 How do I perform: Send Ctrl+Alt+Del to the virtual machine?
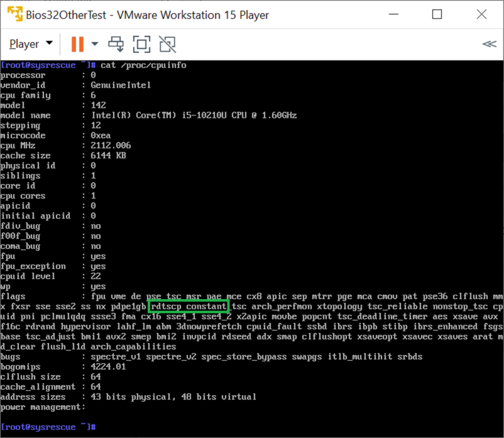tap(117, 44)
